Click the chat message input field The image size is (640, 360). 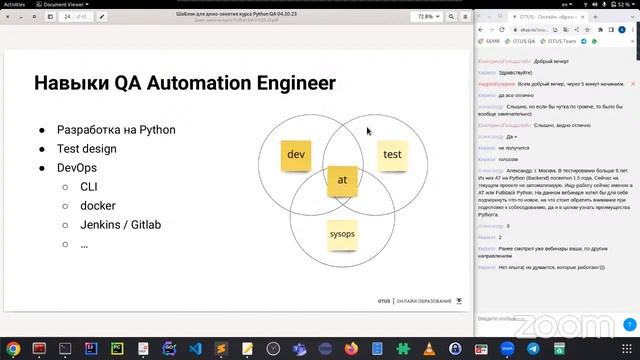click(x=547, y=319)
